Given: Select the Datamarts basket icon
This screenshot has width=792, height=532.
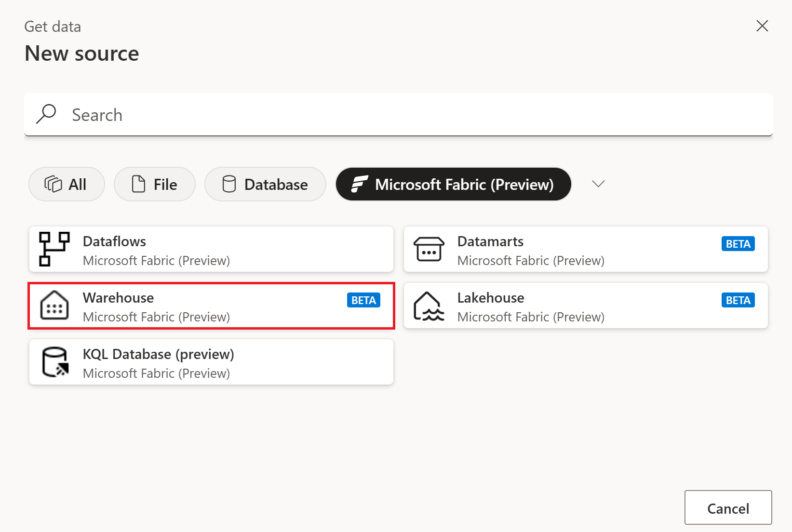Looking at the screenshot, I should (x=429, y=249).
